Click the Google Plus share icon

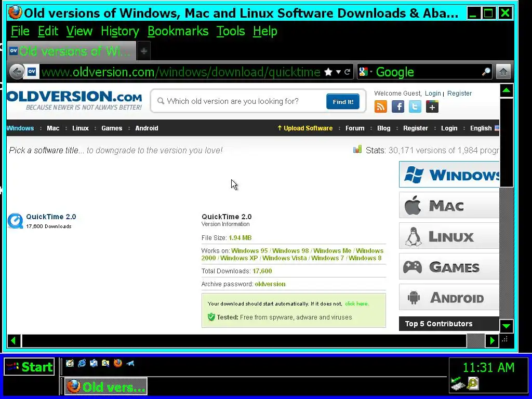pyautogui.click(x=432, y=107)
